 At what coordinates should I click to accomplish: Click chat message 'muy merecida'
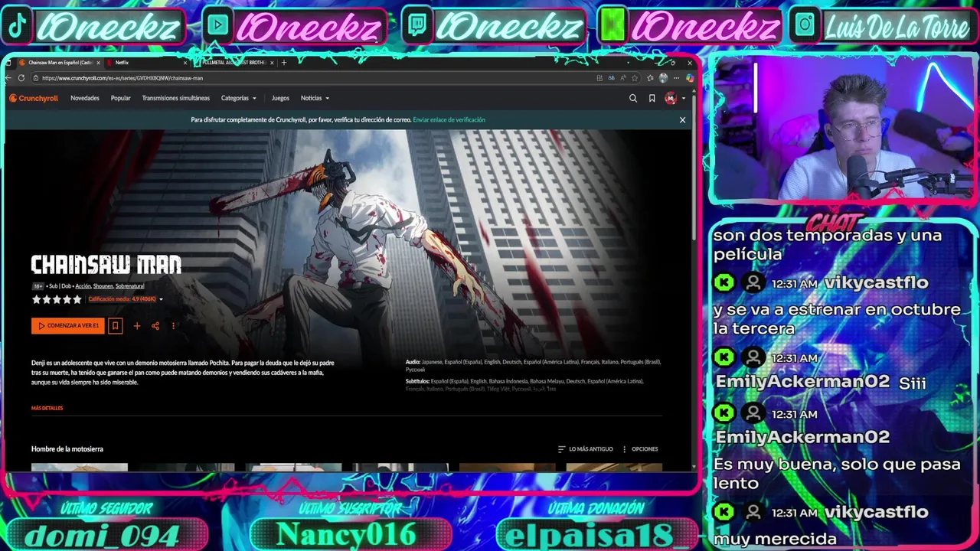click(775, 540)
